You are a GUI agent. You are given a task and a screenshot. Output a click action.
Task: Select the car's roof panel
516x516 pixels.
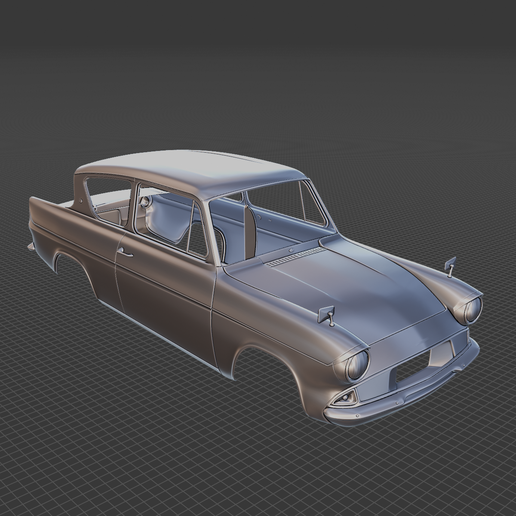coord(190,170)
